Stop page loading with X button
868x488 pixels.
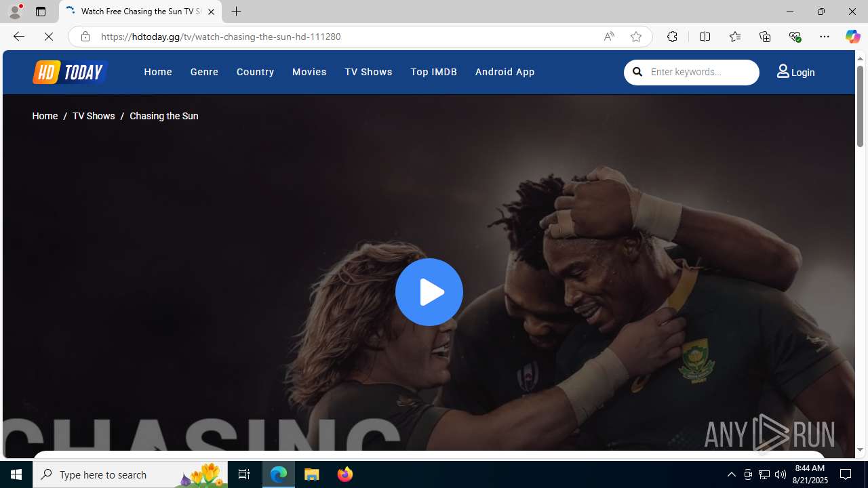49,37
